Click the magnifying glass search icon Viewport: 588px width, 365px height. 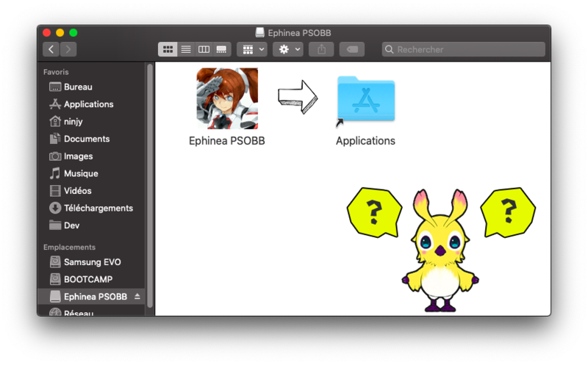click(390, 49)
